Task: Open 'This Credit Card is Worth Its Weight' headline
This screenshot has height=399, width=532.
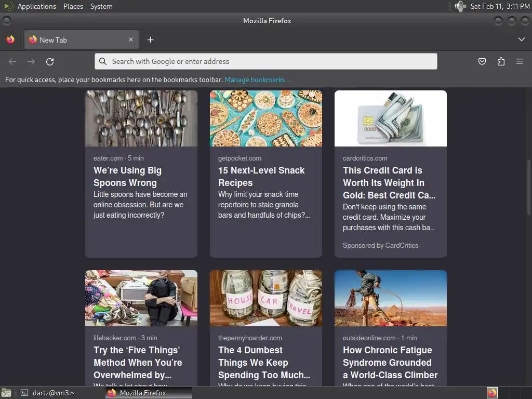Action: [389, 182]
